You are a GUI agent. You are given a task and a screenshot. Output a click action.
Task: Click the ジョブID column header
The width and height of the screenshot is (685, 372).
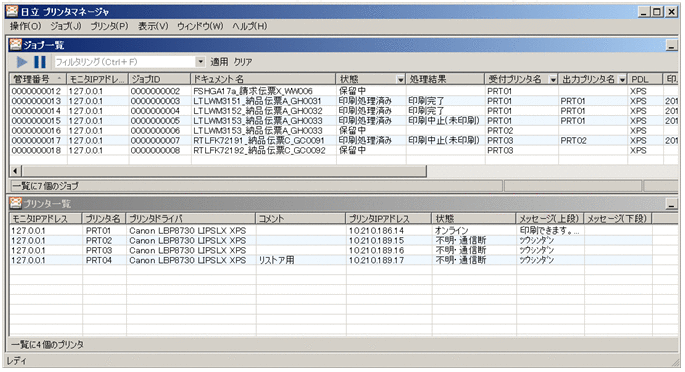(160, 79)
